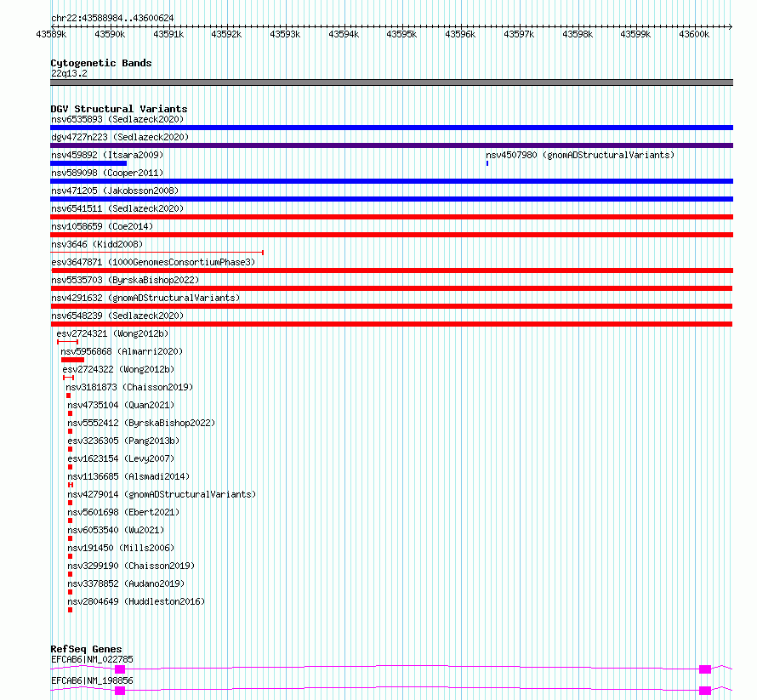
Task: Open the EFCAB6|NM_198856 gene label
Action: click(x=92, y=680)
